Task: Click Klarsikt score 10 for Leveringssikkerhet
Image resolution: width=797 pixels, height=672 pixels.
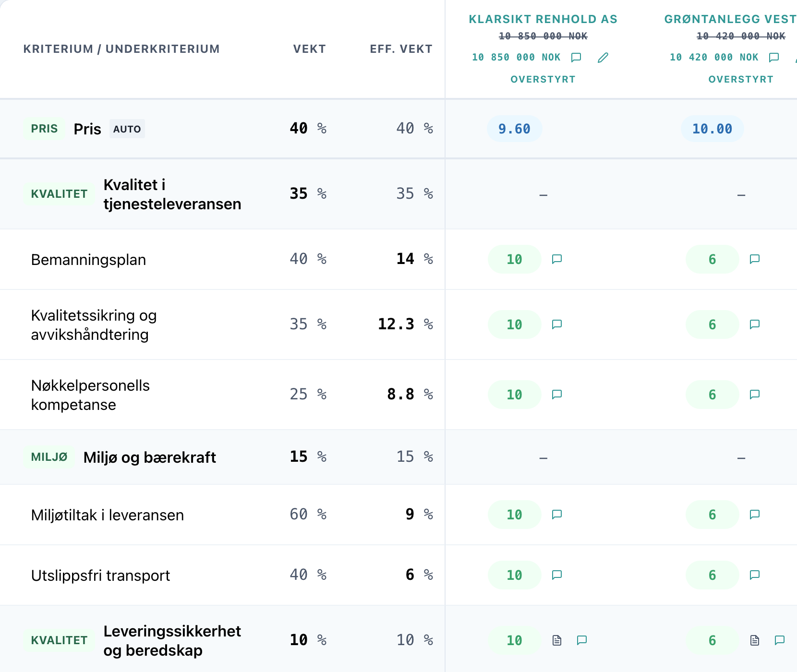Action: [x=515, y=640]
